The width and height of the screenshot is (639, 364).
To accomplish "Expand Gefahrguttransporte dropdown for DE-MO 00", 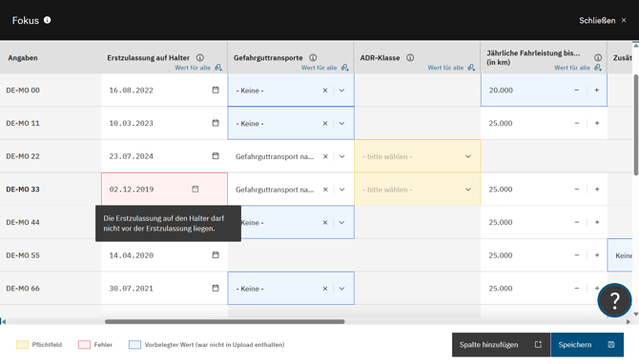I will click(341, 91).
